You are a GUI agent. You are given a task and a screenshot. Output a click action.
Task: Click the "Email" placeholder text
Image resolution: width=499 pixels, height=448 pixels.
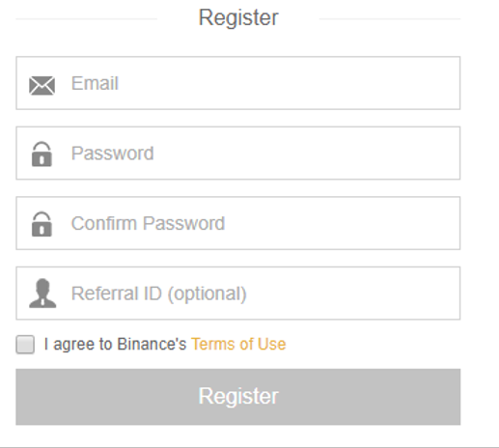[x=95, y=83]
